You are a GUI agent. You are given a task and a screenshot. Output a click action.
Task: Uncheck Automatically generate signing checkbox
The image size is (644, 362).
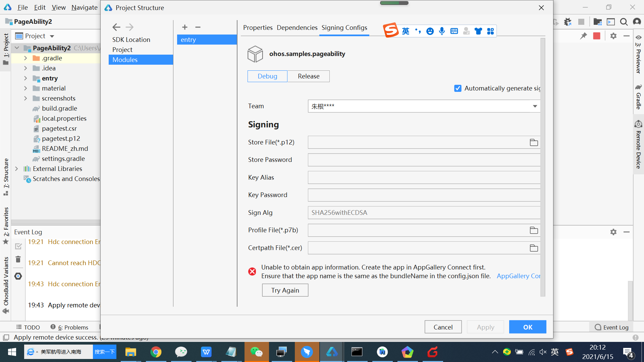point(458,88)
